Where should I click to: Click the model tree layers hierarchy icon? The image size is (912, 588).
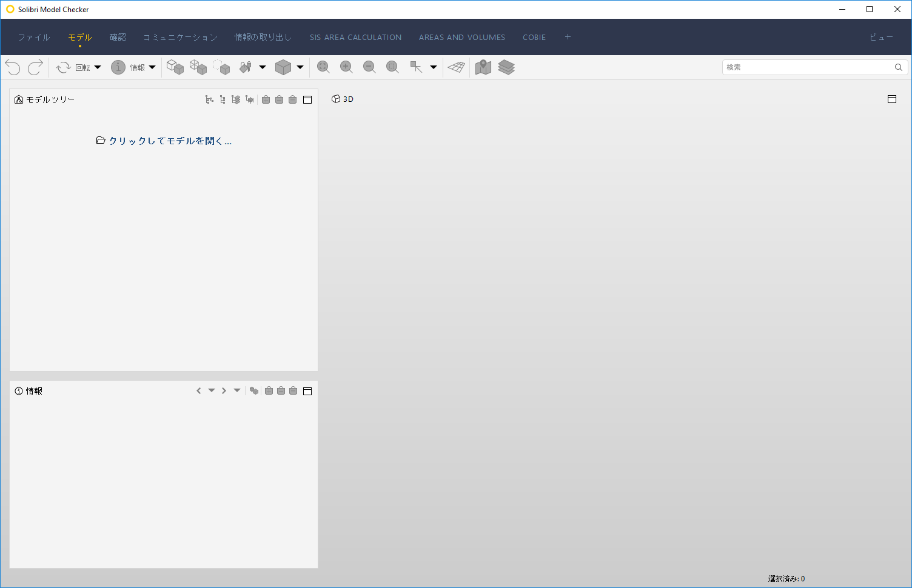(236, 99)
